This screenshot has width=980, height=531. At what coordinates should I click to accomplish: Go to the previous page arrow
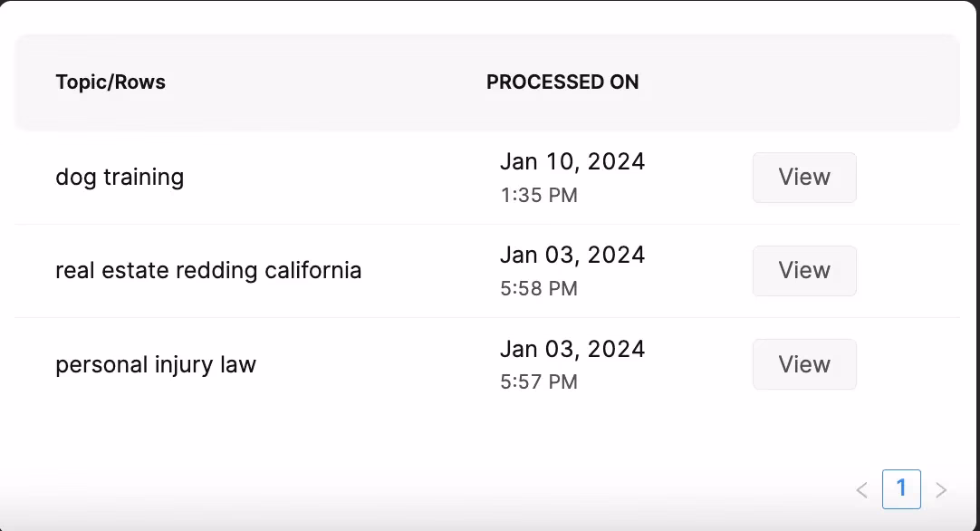click(x=861, y=490)
